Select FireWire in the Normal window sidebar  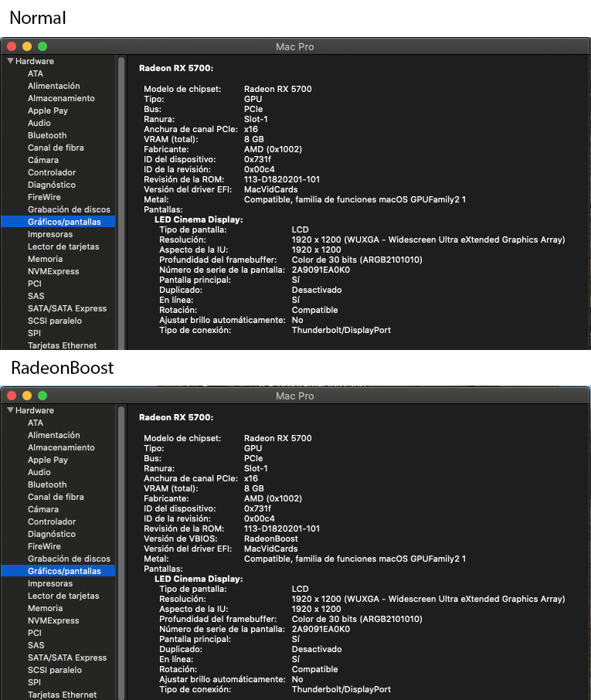pyautogui.click(x=44, y=197)
